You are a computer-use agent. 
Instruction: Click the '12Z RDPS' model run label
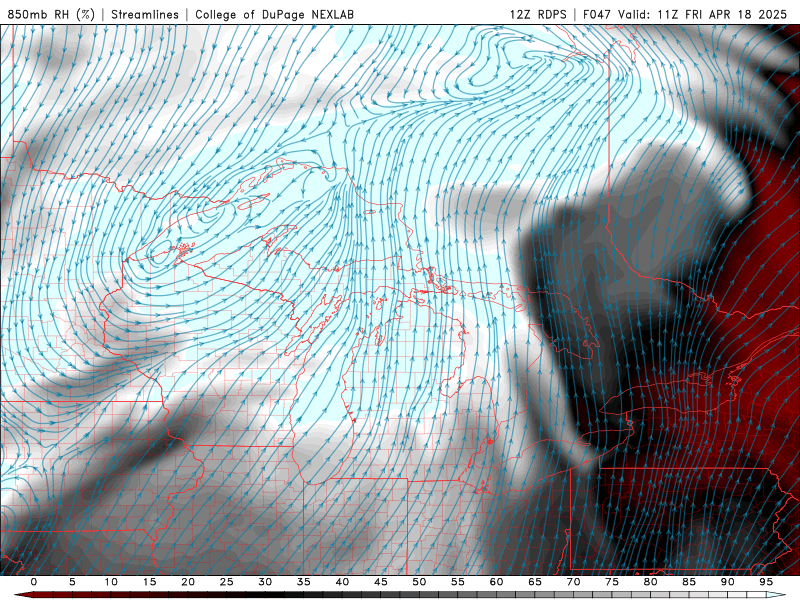pos(538,14)
